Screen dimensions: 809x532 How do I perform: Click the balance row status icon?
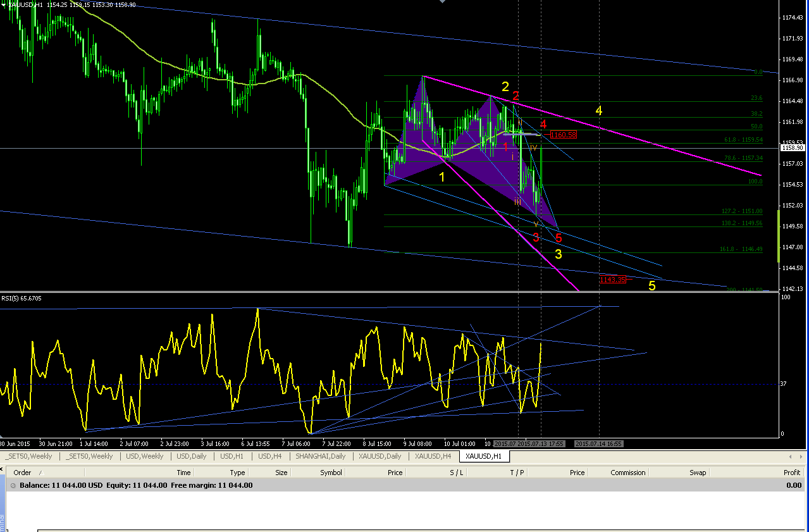[13, 485]
